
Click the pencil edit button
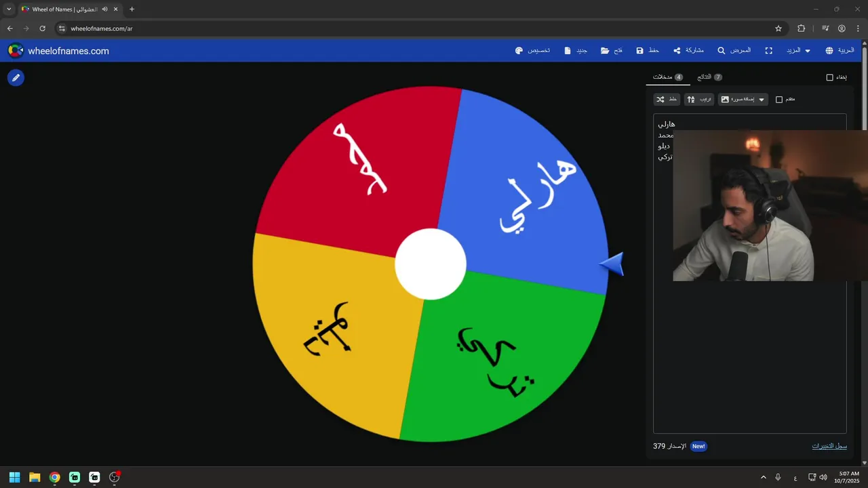[x=16, y=78]
